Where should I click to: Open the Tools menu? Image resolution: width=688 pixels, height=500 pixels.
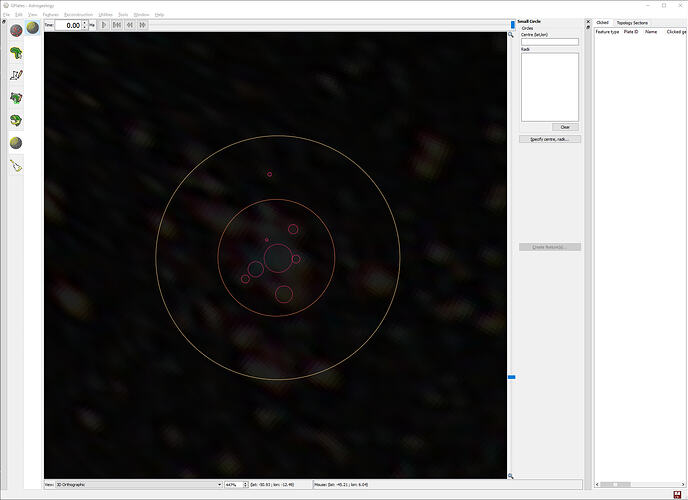pos(123,15)
